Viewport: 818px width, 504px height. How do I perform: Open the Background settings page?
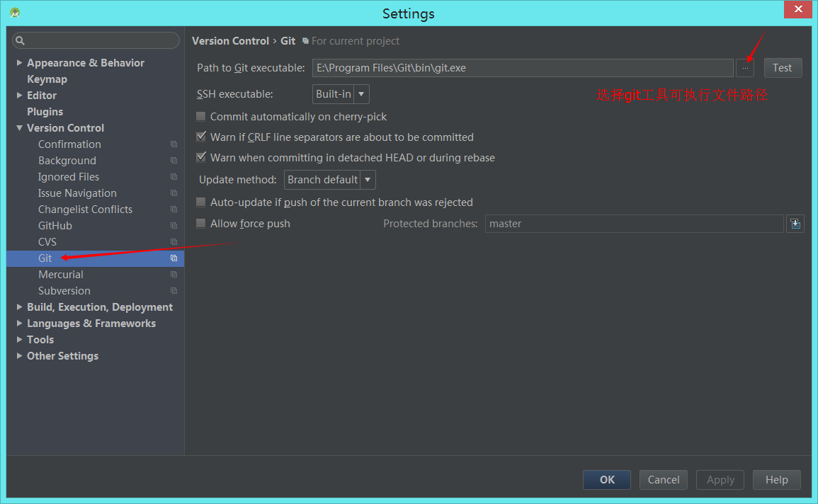coord(67,161)
